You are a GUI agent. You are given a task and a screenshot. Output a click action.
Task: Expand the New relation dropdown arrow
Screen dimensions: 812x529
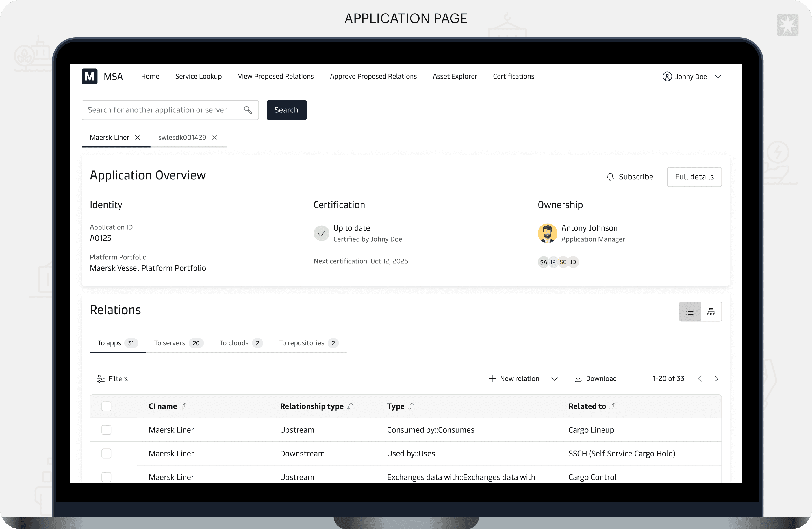tap(554, 378)
